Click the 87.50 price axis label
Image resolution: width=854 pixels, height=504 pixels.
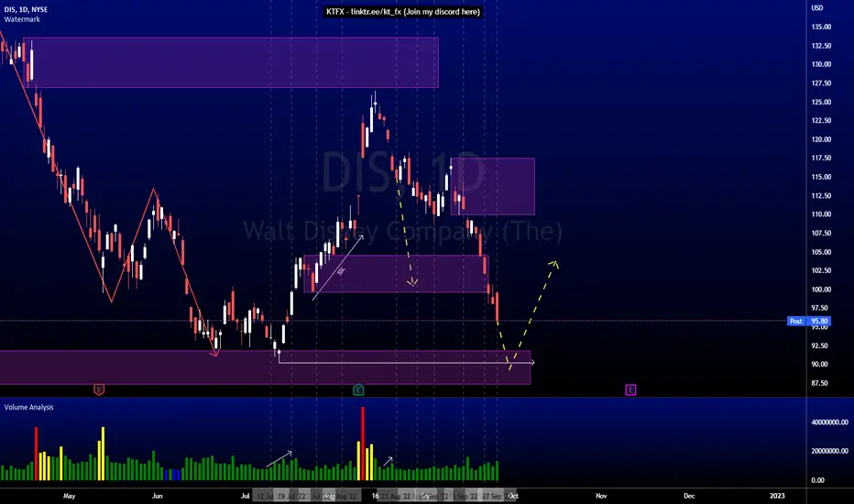820,383
